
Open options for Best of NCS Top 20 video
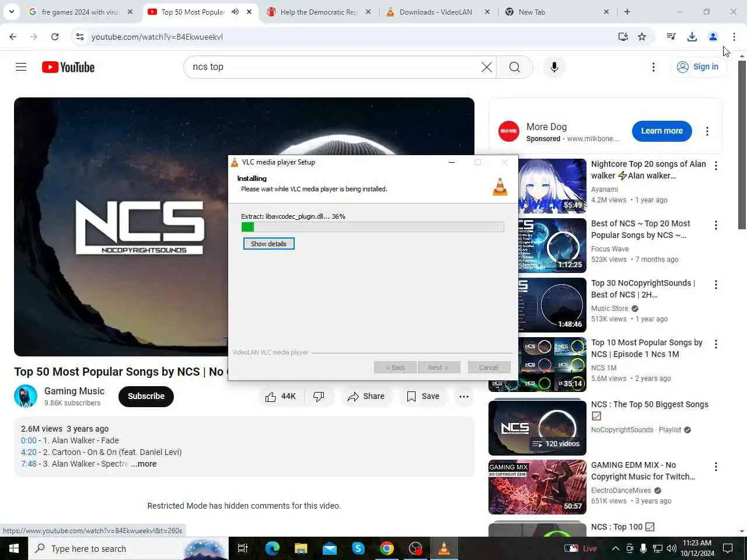716,225
